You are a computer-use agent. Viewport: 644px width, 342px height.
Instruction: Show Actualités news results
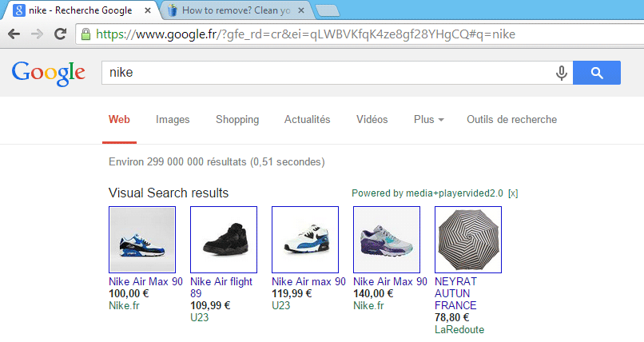coord(307,120)
